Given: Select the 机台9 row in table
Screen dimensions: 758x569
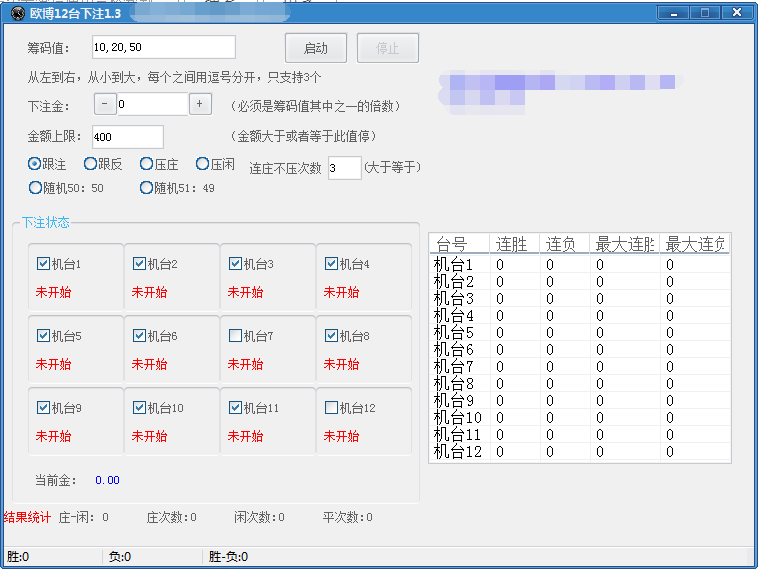Looking at the screenshot, I should (580, 400).
